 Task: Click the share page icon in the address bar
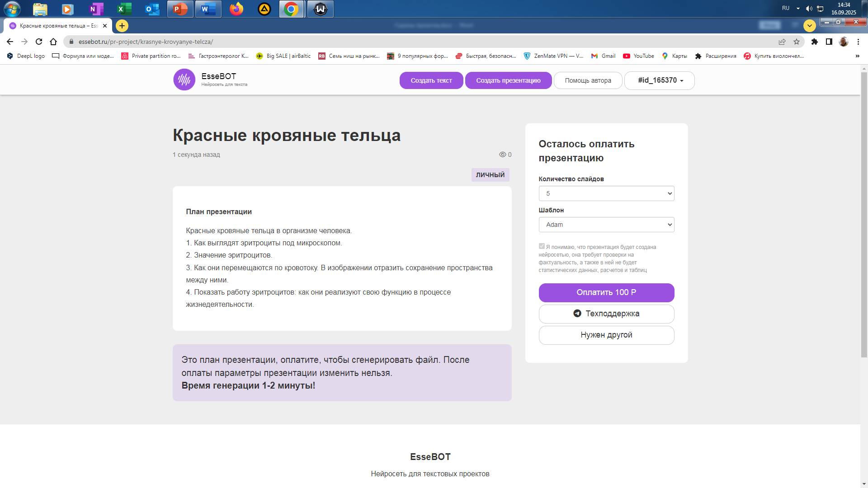click(782, 42)
